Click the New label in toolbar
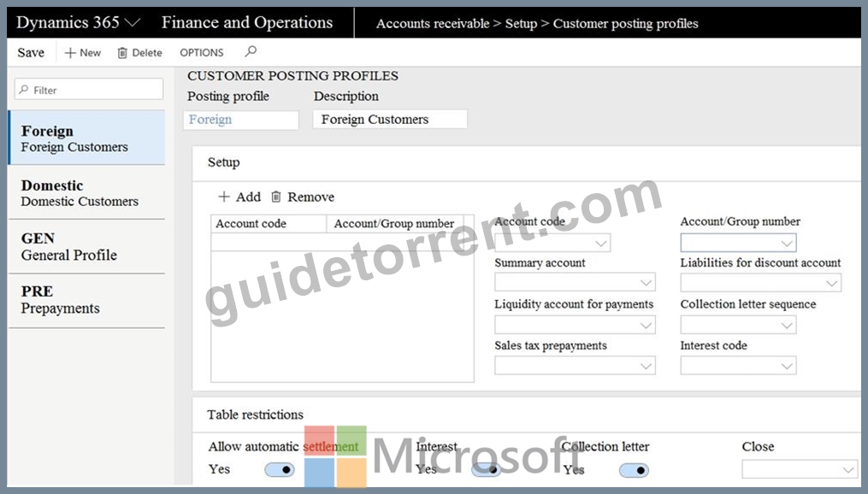Image resolution: width=868 pixels, height=494 pixels. coord(91,52)
